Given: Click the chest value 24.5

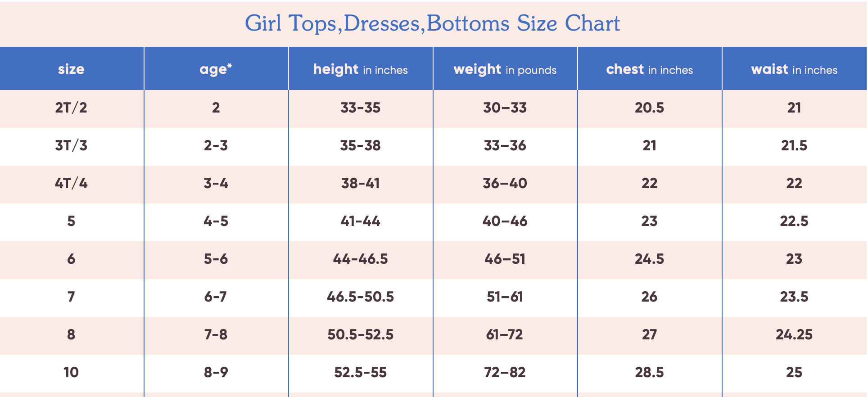Looking at the screenshot, I should [649, 259].
